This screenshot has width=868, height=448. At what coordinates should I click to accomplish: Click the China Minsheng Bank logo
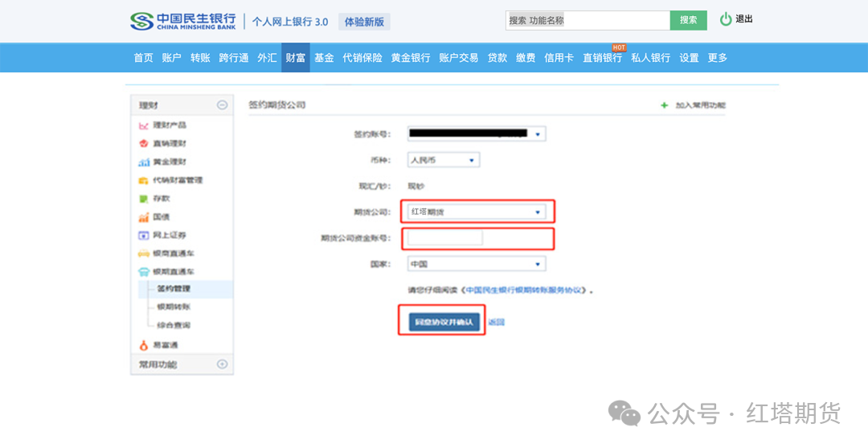pyautogui.click(x=183, y=22)
